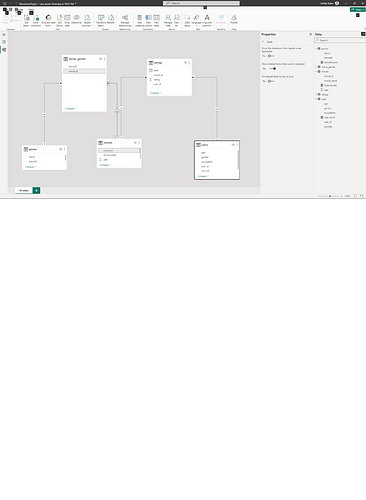Click the New measure icon
Image resolution: width=366 pixels, height=500 pixels.
coord(139,20)
